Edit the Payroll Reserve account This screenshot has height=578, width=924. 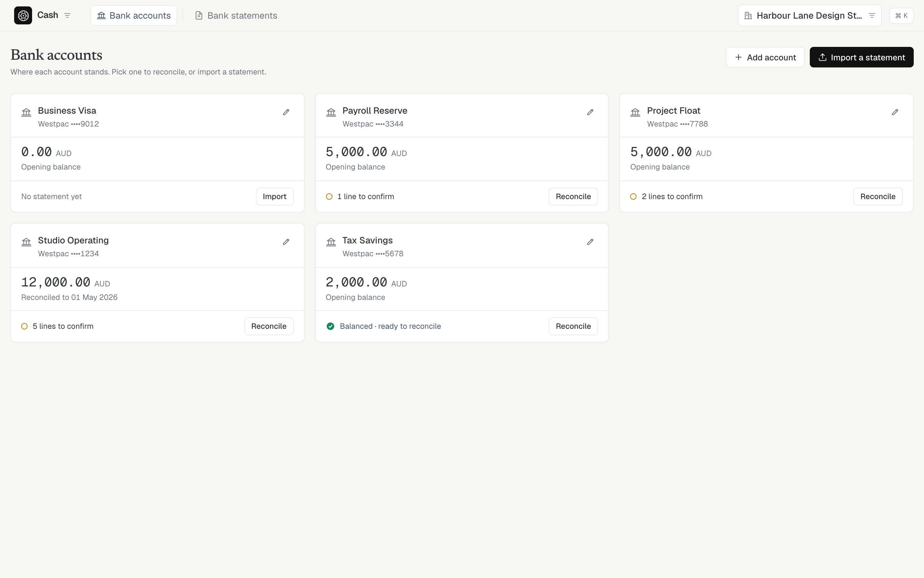click(x=590, y=112)
